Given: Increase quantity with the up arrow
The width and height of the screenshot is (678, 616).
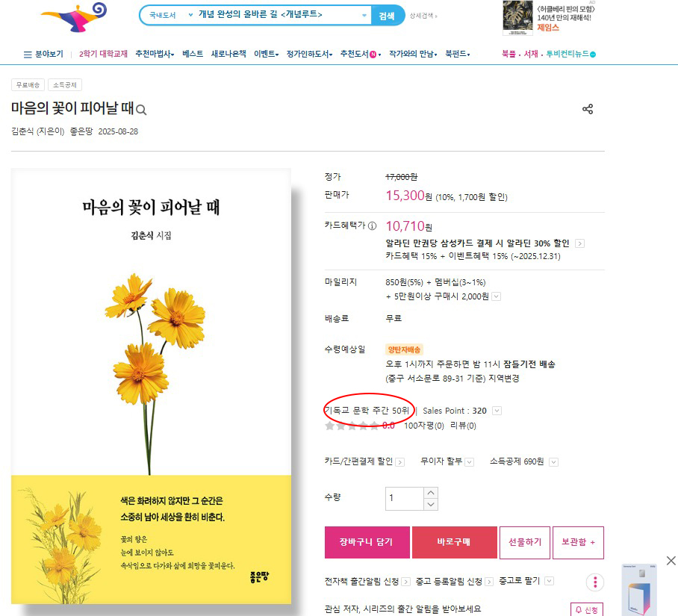Looking at the screenshot, I should [x=431, y=493].
